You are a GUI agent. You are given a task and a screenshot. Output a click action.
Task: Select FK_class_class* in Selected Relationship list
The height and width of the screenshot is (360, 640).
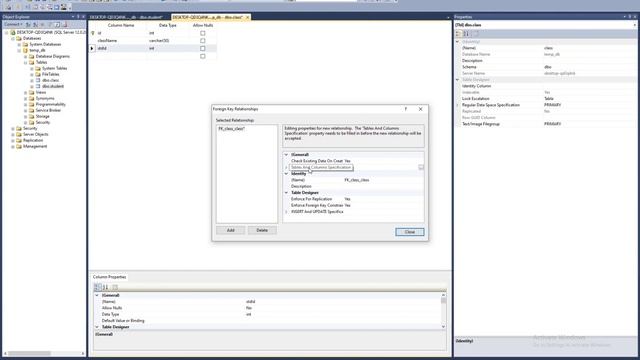click(x=231, y=129)
